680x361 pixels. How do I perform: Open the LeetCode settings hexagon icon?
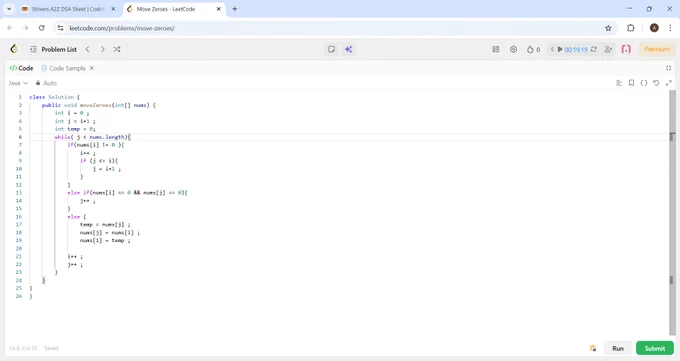[513, 49]
